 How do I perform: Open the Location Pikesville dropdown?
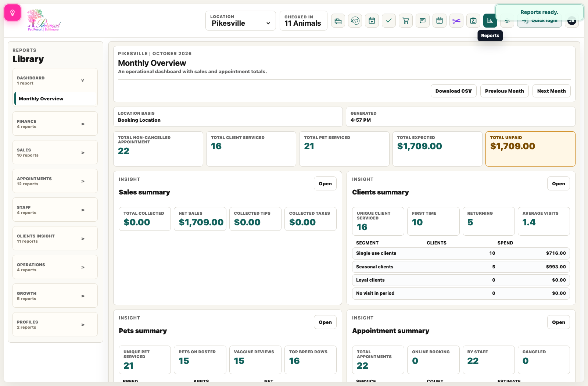point(241,21)
